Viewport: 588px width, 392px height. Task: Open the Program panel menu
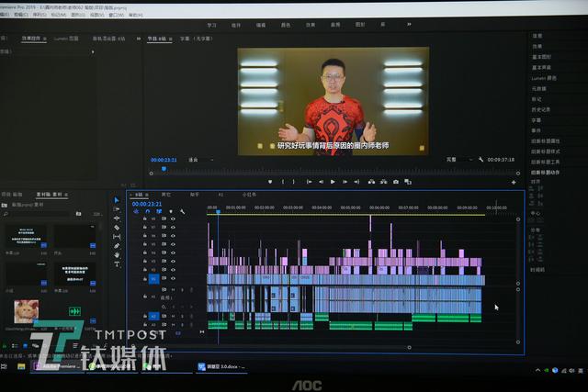click(x=171, y=39)
